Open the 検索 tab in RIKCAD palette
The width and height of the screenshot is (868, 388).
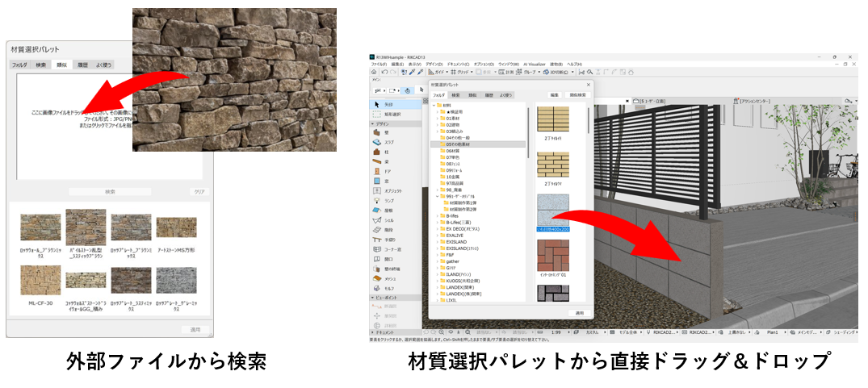pyautogui.click(x=455, y=94)
